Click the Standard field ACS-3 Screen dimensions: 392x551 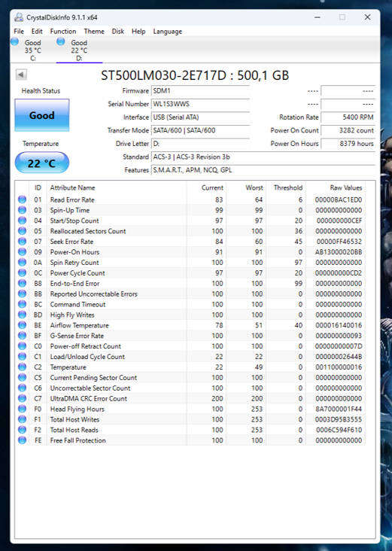(263, 157)
